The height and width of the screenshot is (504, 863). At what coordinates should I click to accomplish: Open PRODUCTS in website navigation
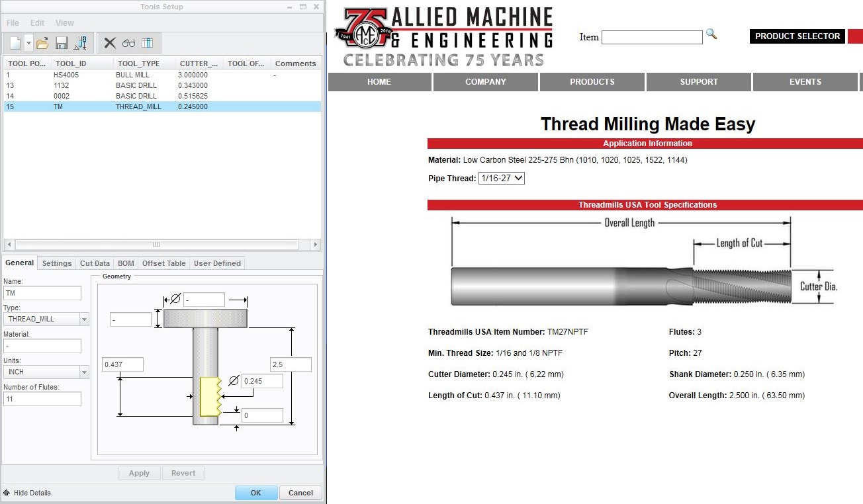(x=592, y=82)
